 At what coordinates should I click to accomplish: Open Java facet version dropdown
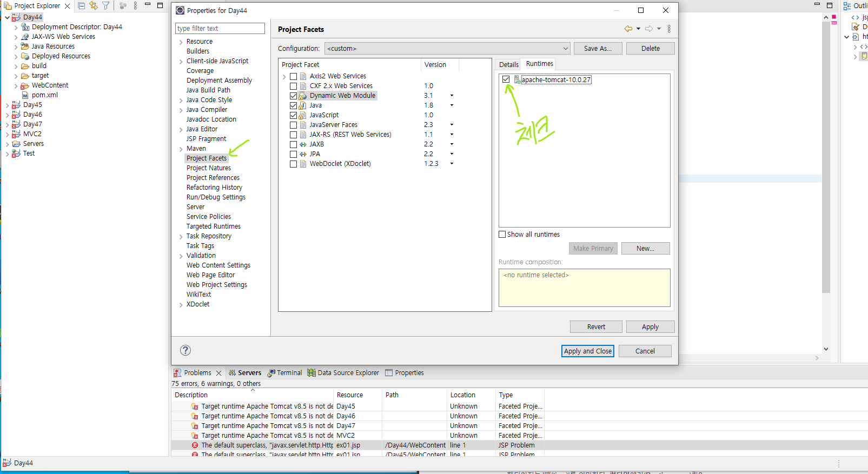(x=452, y=105)
